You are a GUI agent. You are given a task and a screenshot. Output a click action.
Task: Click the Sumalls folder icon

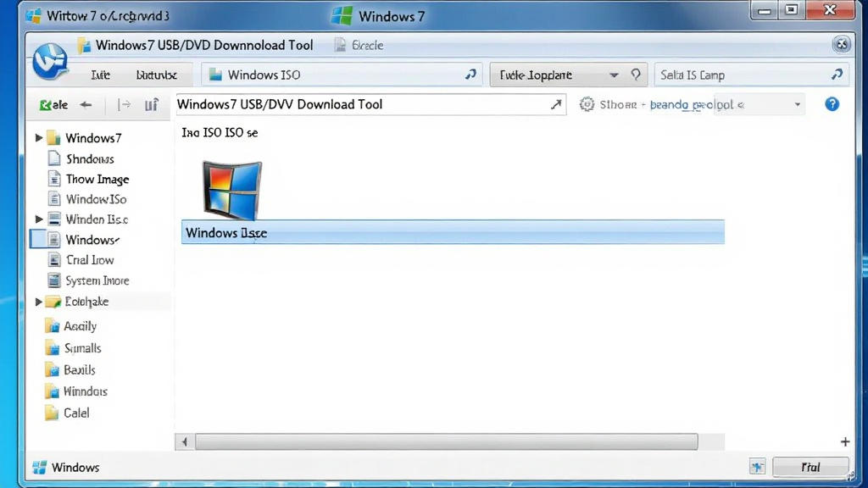click(52, 348)
